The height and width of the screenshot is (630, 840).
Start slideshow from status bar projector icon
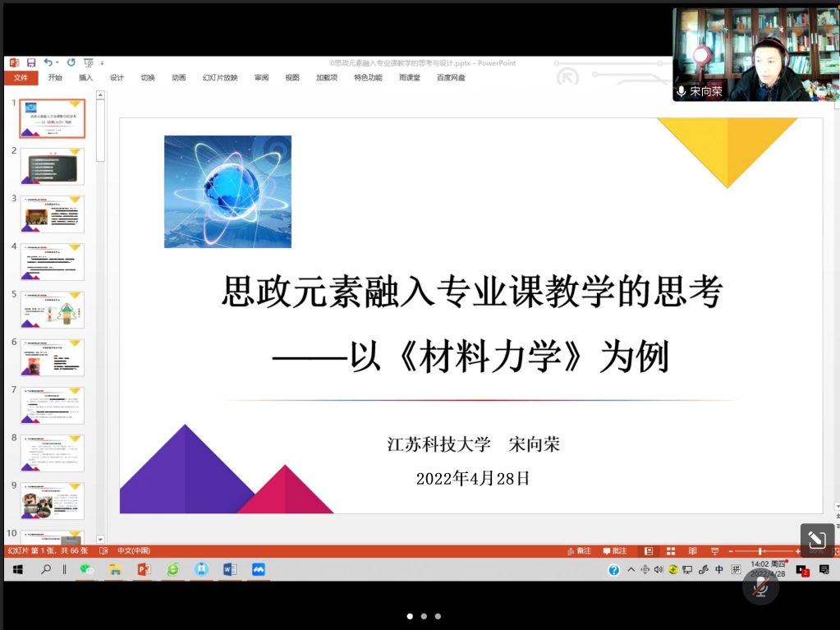[x=714, y=550]
